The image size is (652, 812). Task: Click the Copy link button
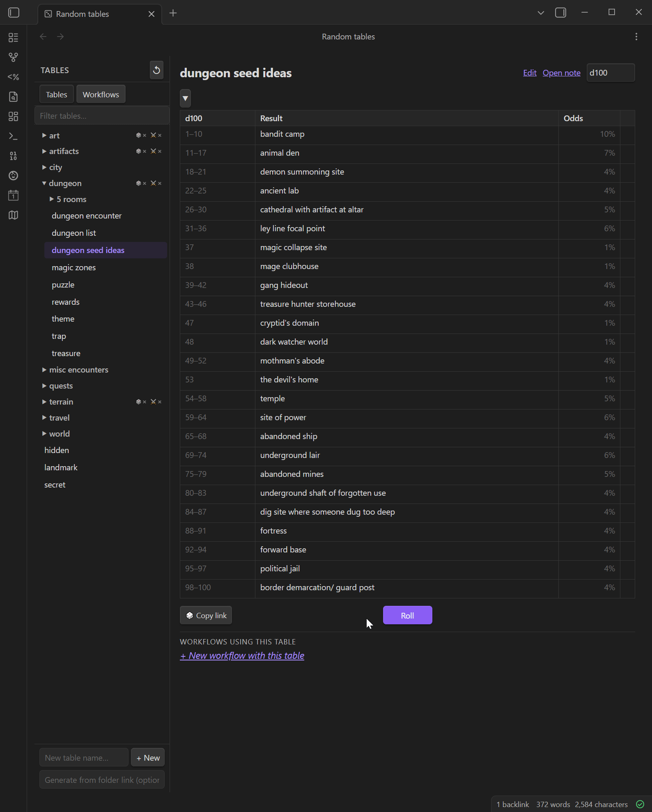(206, 615)
